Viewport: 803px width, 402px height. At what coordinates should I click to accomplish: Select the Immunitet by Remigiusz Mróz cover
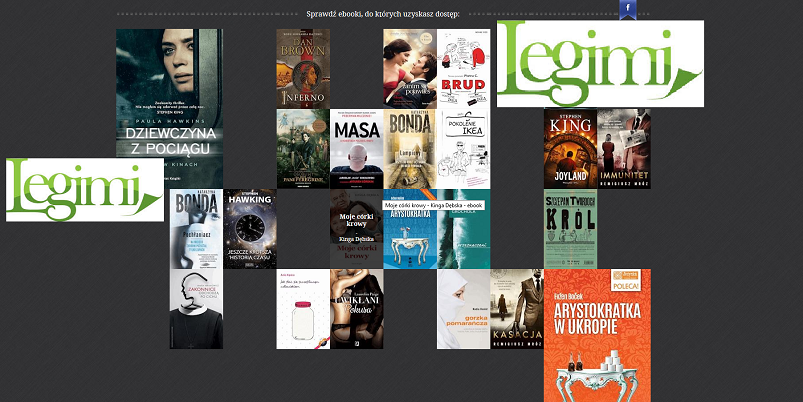point(624,149)
